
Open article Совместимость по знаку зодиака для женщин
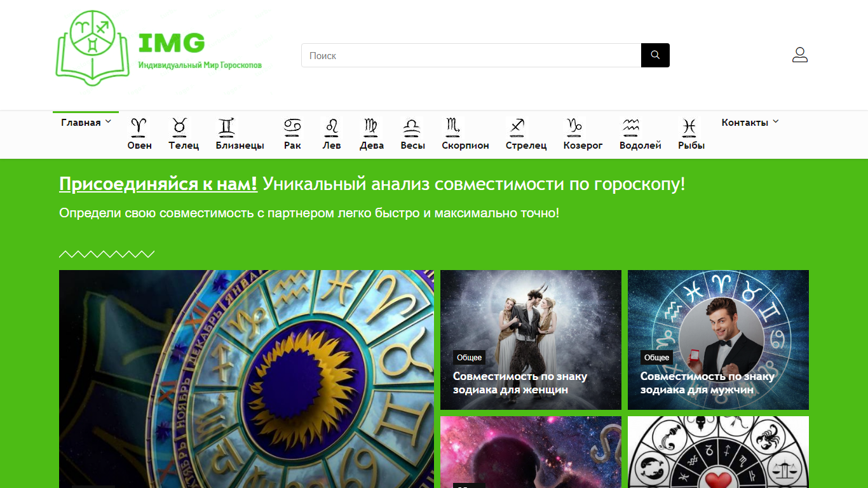click(x=520, y=383)
